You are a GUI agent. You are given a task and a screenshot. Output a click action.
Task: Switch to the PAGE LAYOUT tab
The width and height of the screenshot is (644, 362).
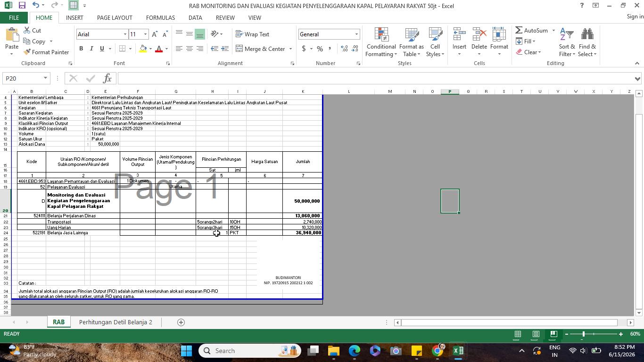(x=115, y=17)
